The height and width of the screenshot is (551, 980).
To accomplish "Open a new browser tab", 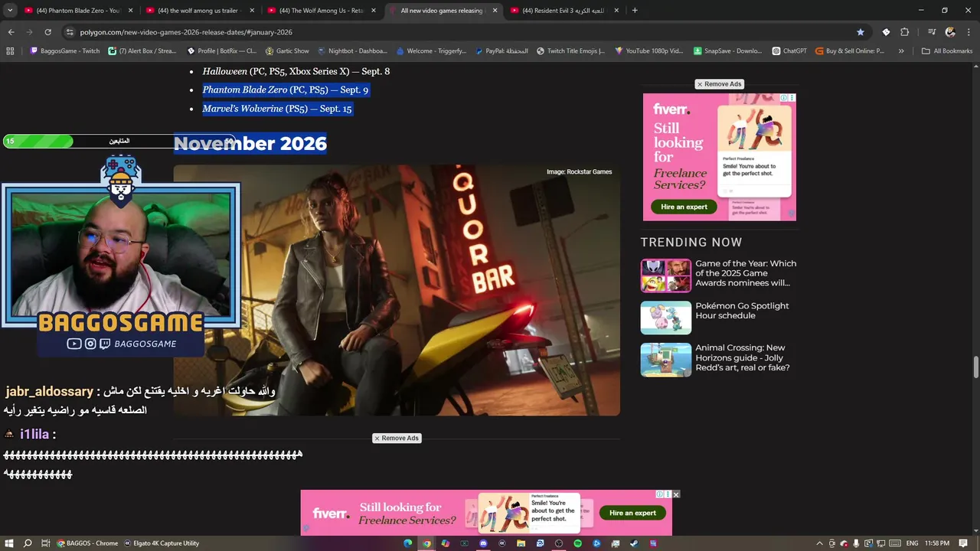I will [635, 11].
